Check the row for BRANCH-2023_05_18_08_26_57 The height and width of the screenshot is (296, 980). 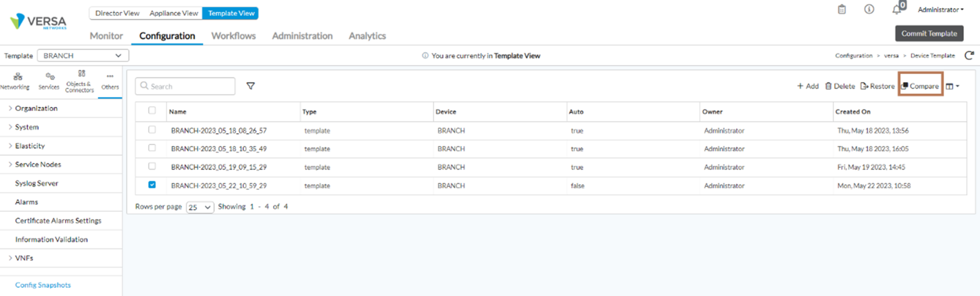152,130
